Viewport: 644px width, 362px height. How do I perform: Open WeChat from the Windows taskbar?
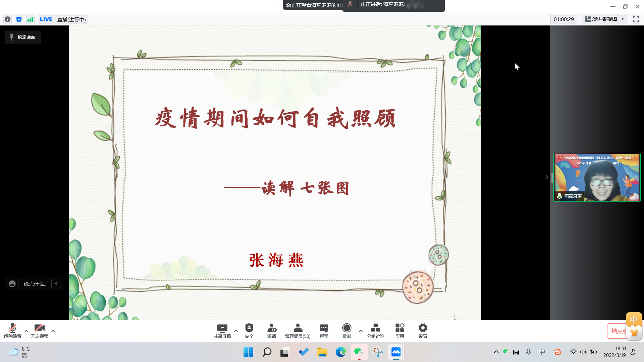[359, 352]
